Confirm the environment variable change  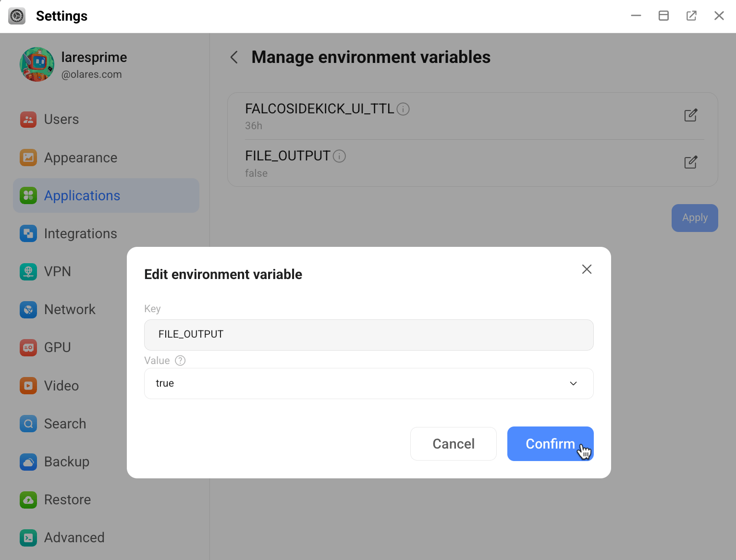tap(550, 443)
